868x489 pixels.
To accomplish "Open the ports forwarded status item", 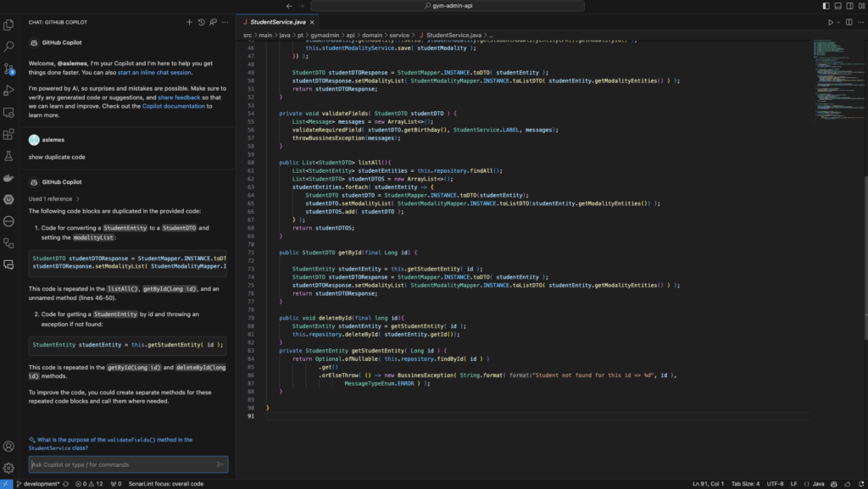I will point(115,484).
